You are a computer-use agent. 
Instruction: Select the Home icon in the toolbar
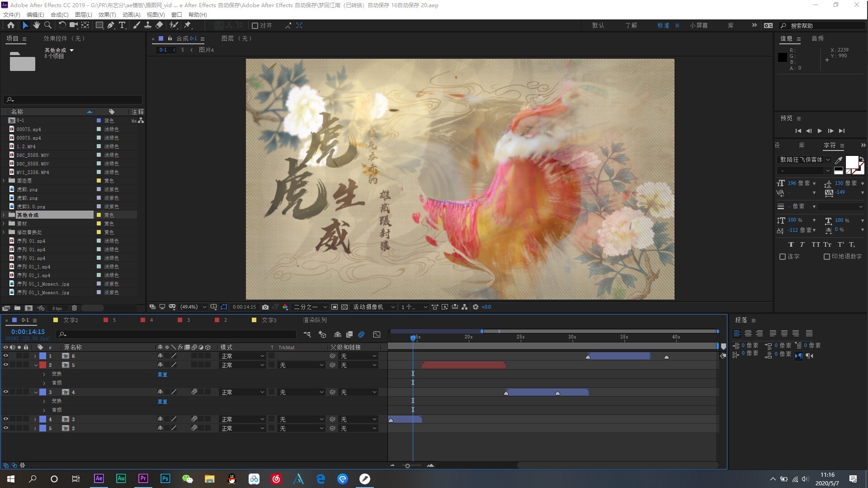[x=10, y=25]
